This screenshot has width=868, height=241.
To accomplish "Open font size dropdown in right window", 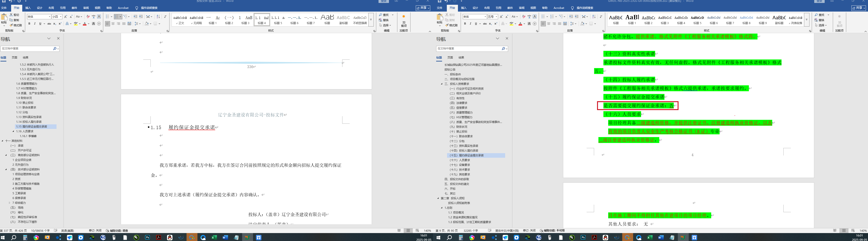I will coord(496,17).
